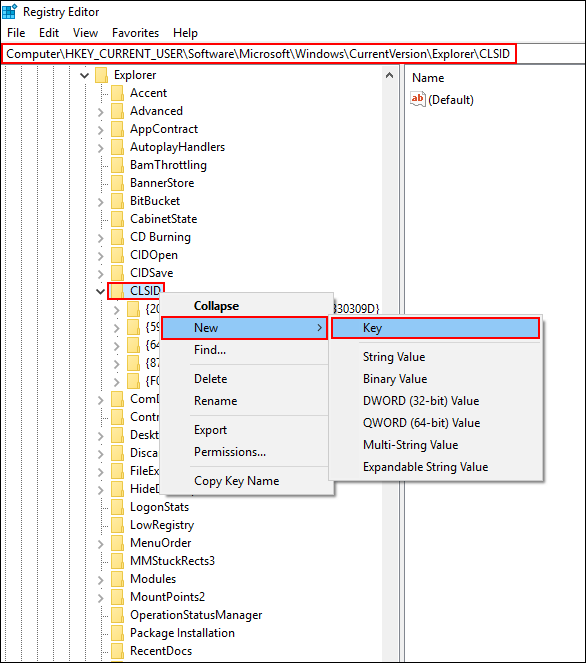This screenshot has width=586, height=663.
Task: Click the CIDSave folder icon
Action: coord(117,273)
